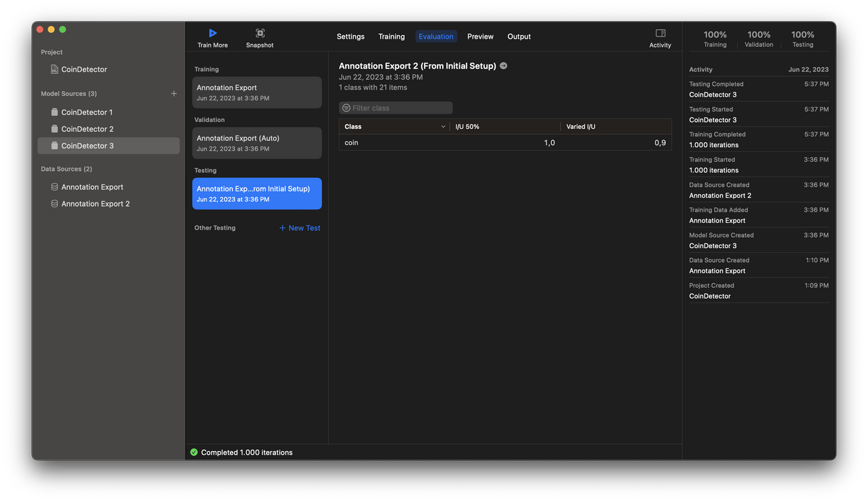This screenshot has width=868, height=502.
Task: Click the Activity header date Jun 22, 2023
Action: [x=808, y=69]
